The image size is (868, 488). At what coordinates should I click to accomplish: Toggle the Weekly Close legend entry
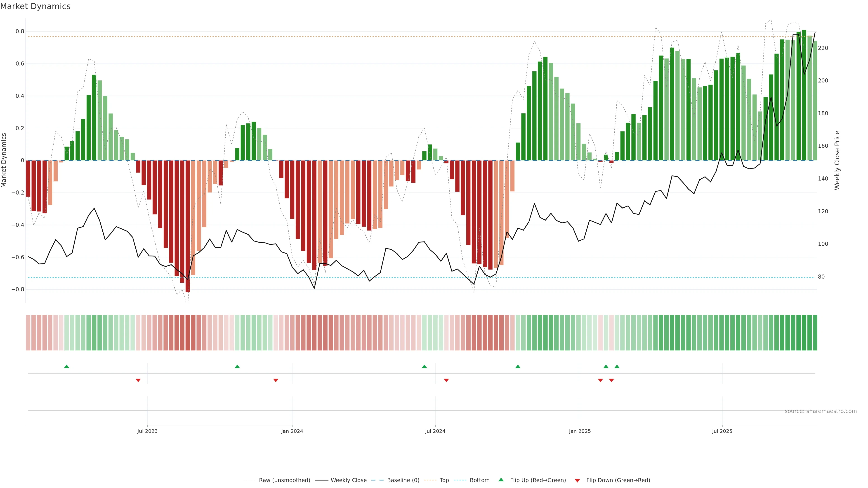pyautogui.click(x=348, y=480)
